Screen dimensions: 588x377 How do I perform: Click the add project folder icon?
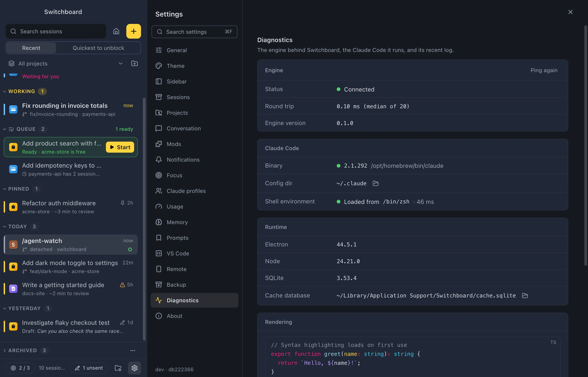click(135, 63)
